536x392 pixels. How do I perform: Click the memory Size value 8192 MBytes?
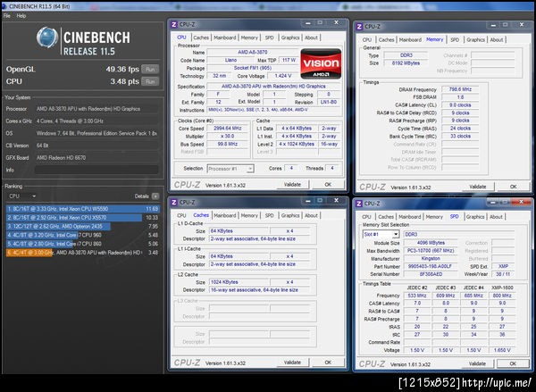click(x=406, y=63)
